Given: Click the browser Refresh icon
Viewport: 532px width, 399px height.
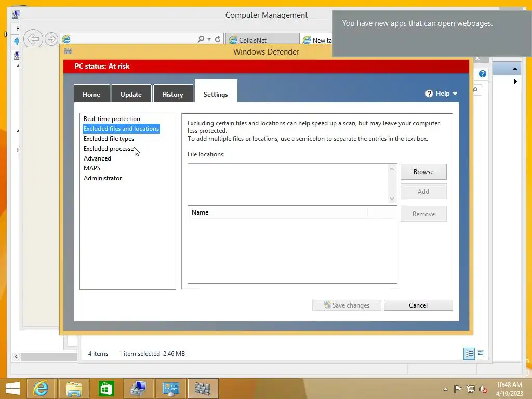Looking at the screenshot, I should point(218,39).
